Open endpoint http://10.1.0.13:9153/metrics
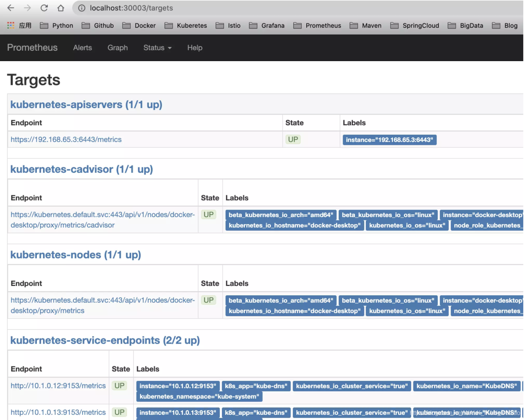Viewport: 524px width, 420px height. (58, 413)
